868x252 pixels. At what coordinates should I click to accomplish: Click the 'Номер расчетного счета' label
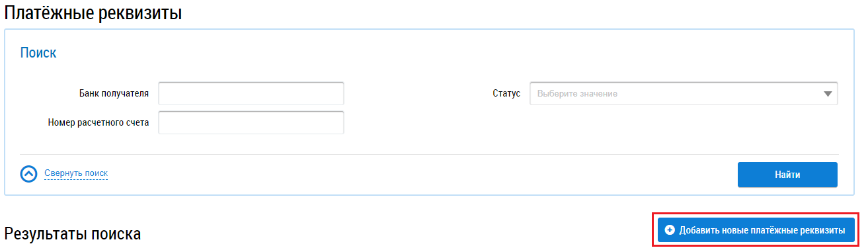coord(99,122)
